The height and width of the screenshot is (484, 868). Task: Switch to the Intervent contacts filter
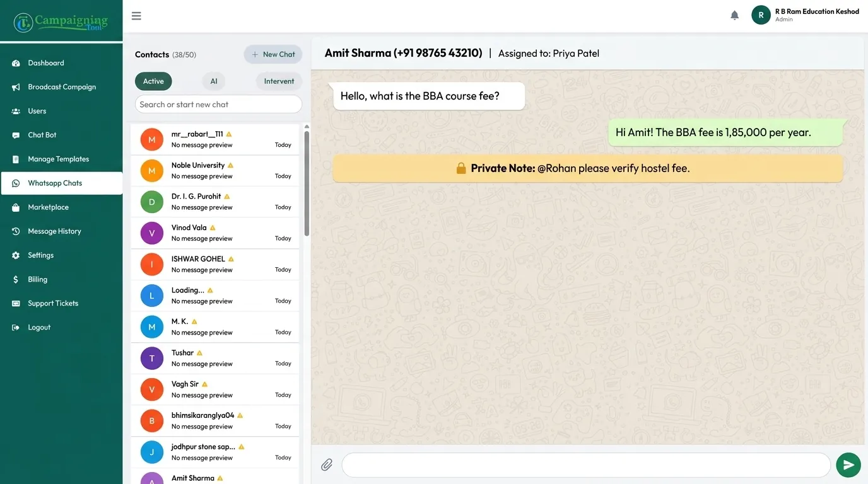pyautogui.click(x=279, y=81)
